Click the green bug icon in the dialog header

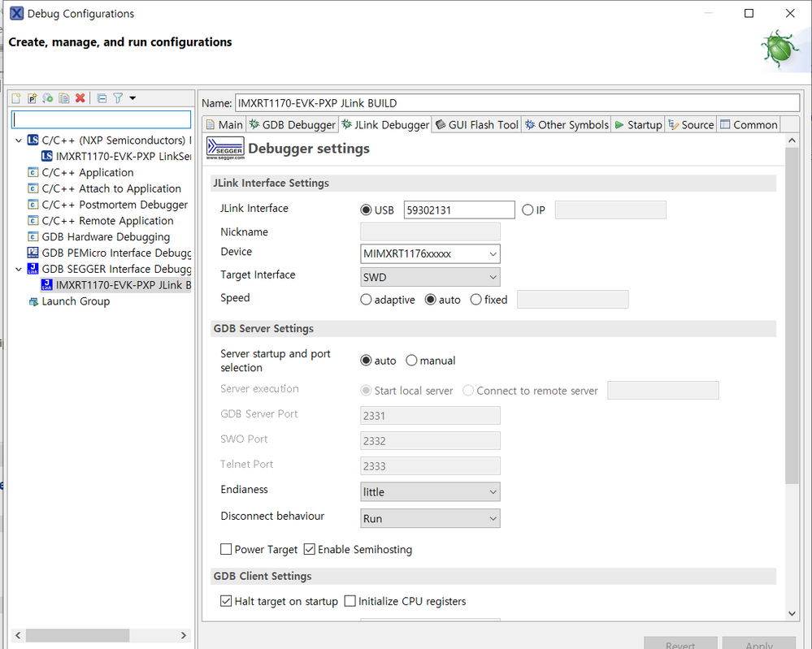tap(779, 50)
